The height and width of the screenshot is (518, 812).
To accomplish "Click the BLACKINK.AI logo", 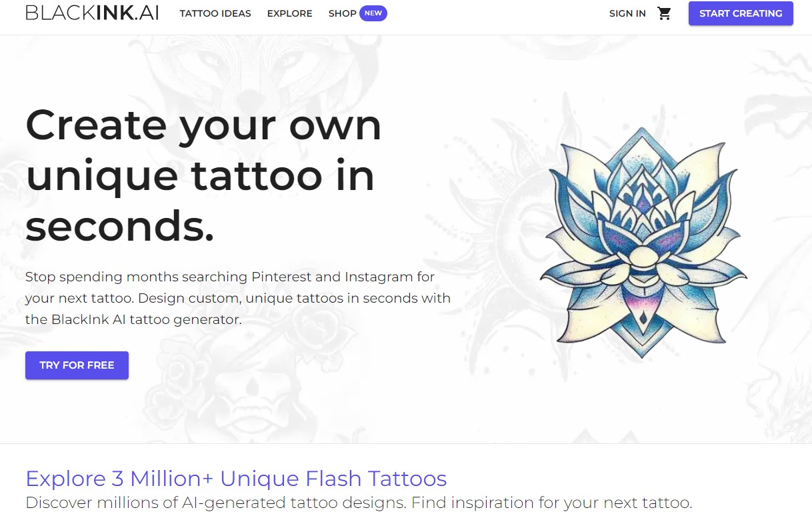I will (92, 13).
